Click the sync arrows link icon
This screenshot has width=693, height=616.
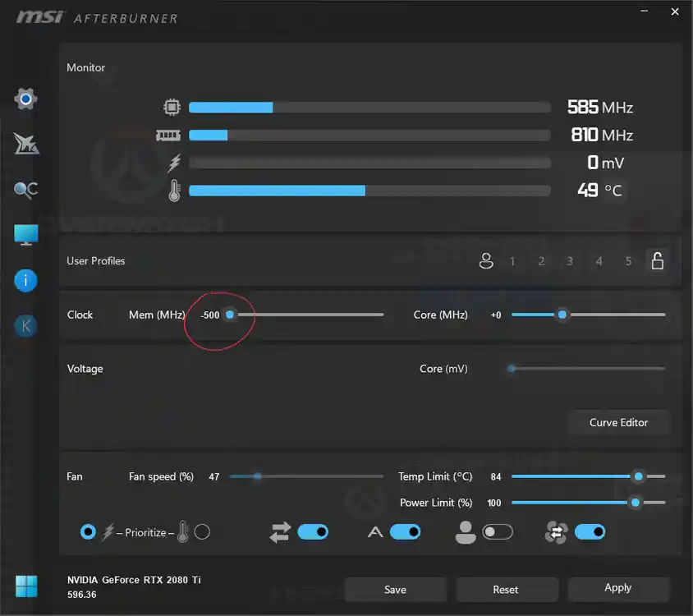pyautogui.click(x=280, y=532)
